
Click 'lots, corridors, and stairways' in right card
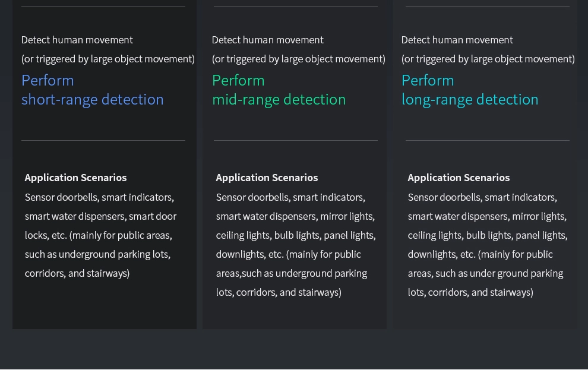click(470, 292)
